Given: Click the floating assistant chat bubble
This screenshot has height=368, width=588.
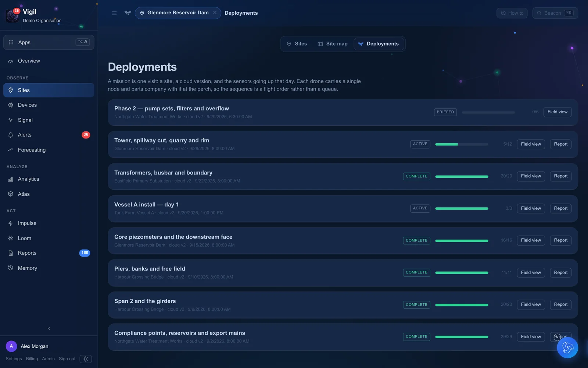Looking at the screenshot, I should [567, 347].
